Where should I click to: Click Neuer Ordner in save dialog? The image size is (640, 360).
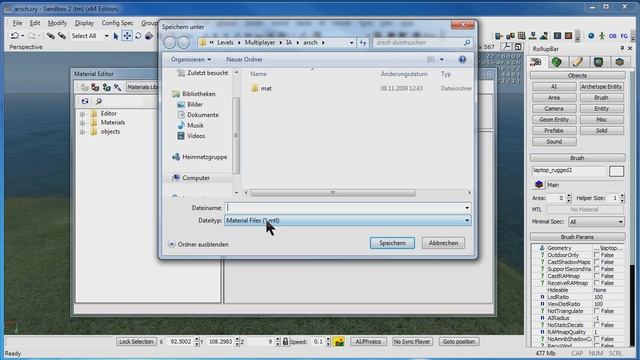[x=244, y=60]
